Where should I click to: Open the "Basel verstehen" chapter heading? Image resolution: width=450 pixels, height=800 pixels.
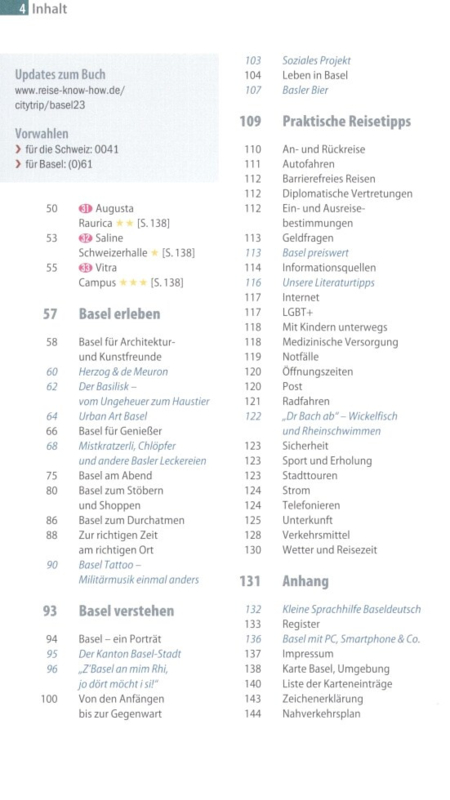click(126, 611)
